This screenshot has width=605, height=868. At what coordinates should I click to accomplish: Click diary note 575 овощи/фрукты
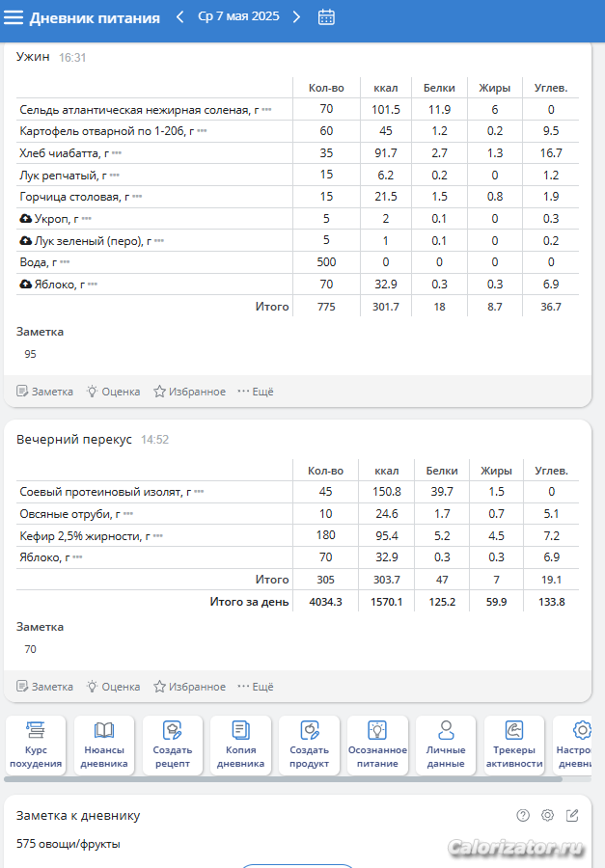click(69, 844)
